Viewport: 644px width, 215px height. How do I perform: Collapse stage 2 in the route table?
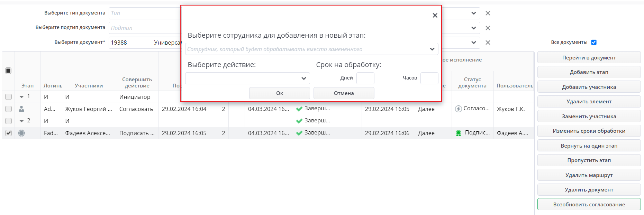pyautogui.click(x=21, y=121)
